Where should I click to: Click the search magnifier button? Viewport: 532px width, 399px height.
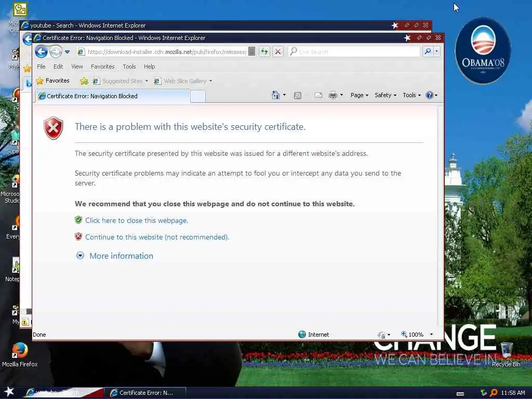click(428, 51)
